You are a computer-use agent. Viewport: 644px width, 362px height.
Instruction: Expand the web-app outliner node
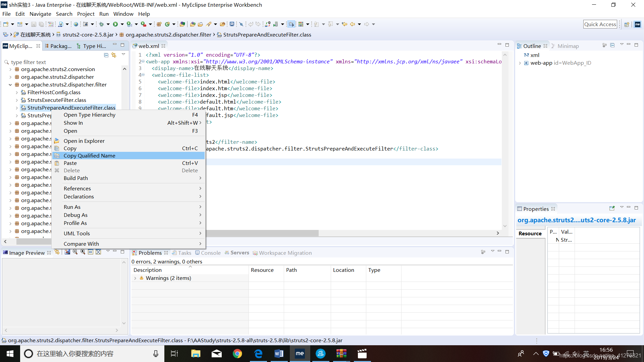point(521,63)
